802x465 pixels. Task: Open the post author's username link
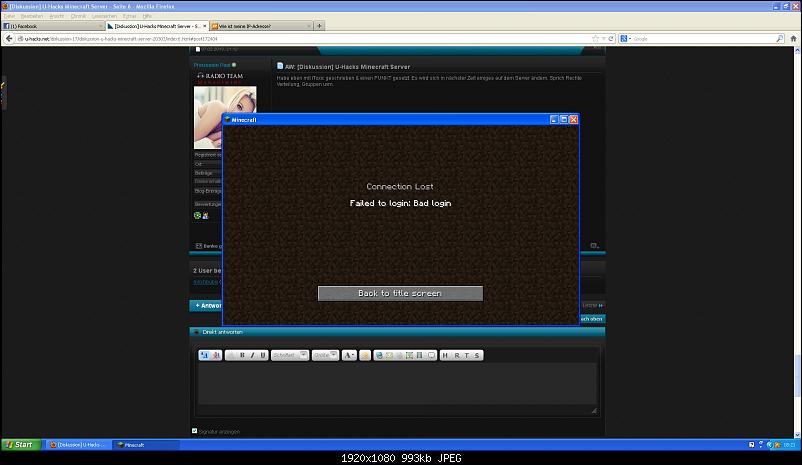point(212,65)
